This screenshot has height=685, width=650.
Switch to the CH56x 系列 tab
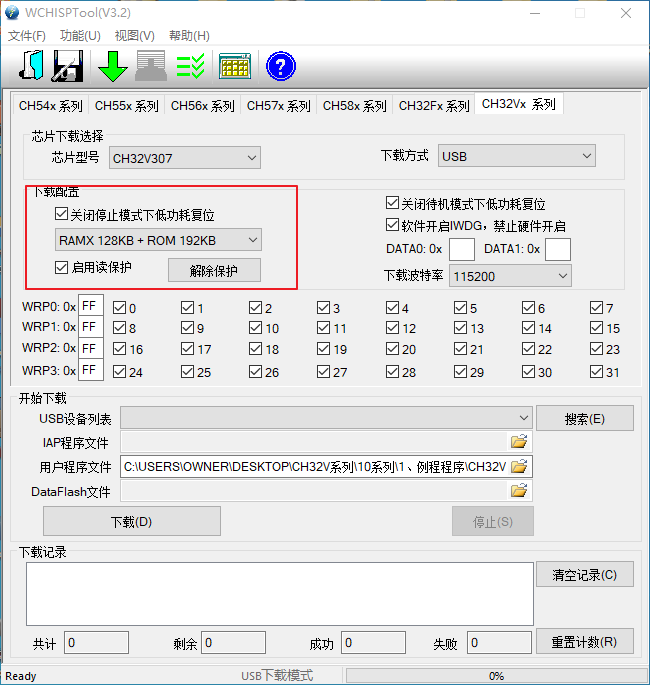203,106
